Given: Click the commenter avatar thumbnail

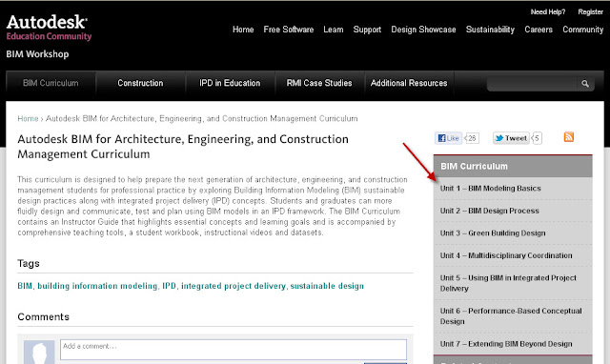Looking at the screenshot, I should (x=39, y=353).
